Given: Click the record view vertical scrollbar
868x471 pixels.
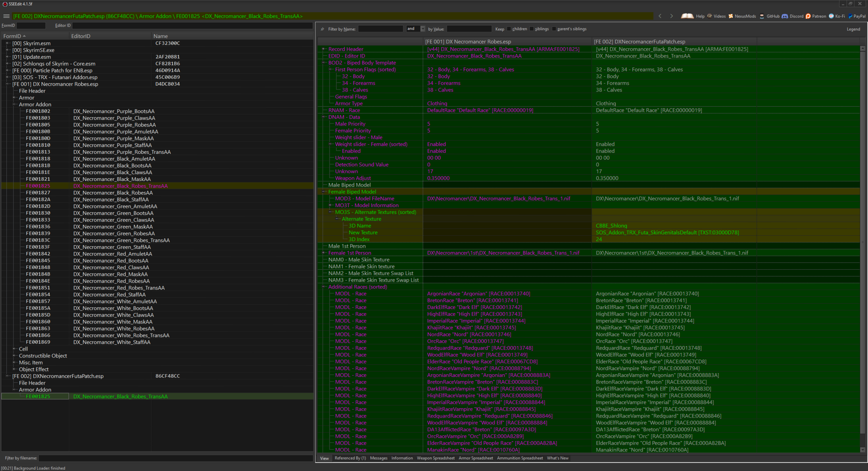Looking at the screenshot, I should (x=863, y=249).
